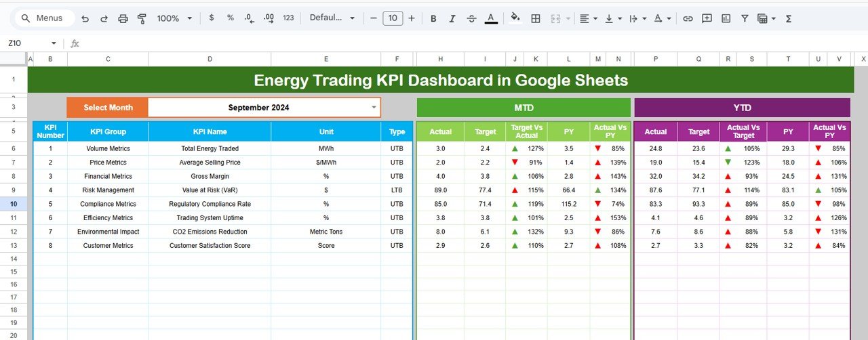The width and height of the screenshot is (868, 340).
Task: Click the Functions sigma icon
Action: click(789, 18)
